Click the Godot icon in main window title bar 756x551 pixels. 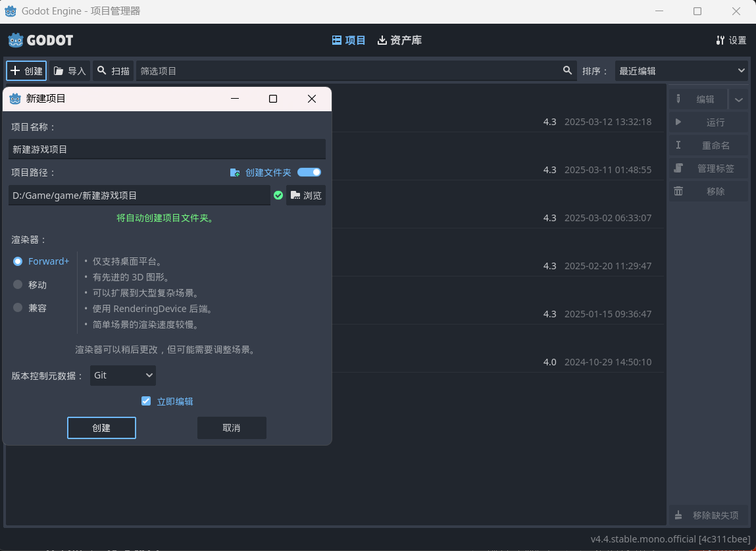coord(10,11)
